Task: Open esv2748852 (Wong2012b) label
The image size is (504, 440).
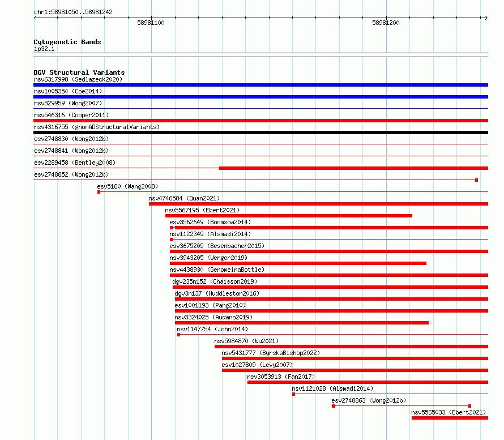Action: 71,174
